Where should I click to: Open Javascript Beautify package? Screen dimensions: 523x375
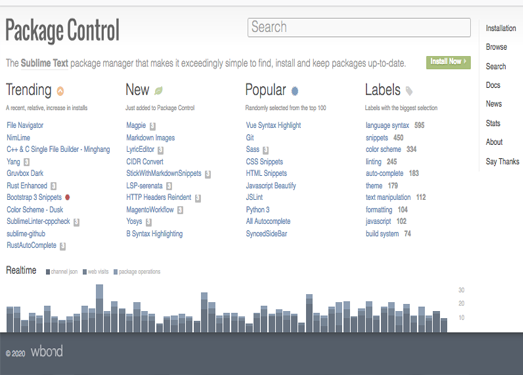click(x=271, y=186)
